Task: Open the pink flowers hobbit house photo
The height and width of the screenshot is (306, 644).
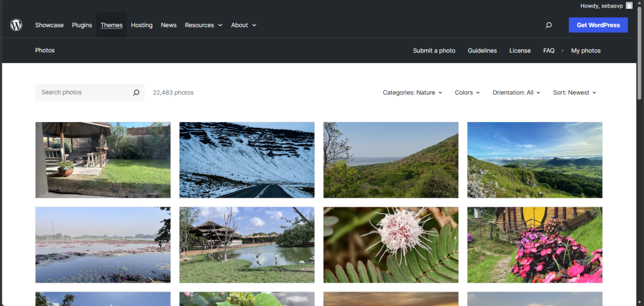Action: [534, 245]
